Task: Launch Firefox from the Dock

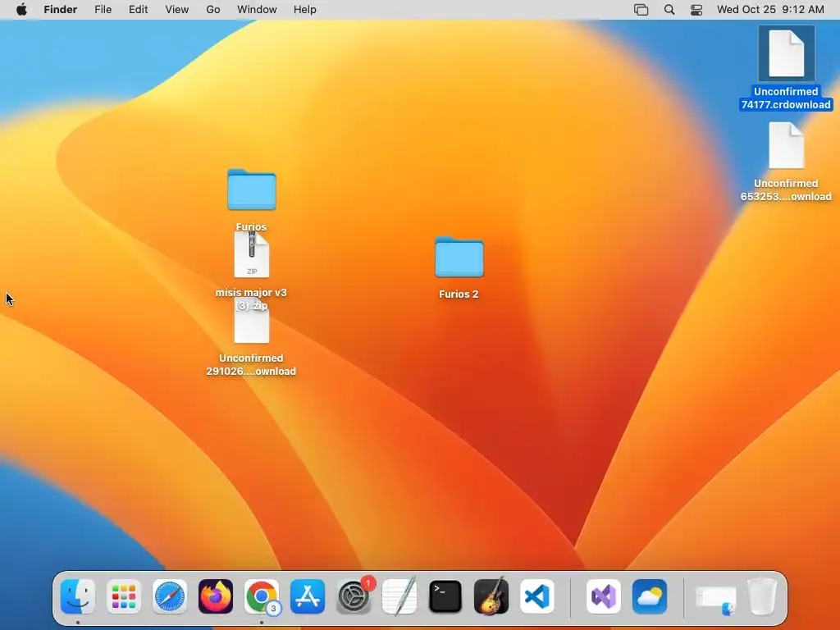Action: pos(216,596)
